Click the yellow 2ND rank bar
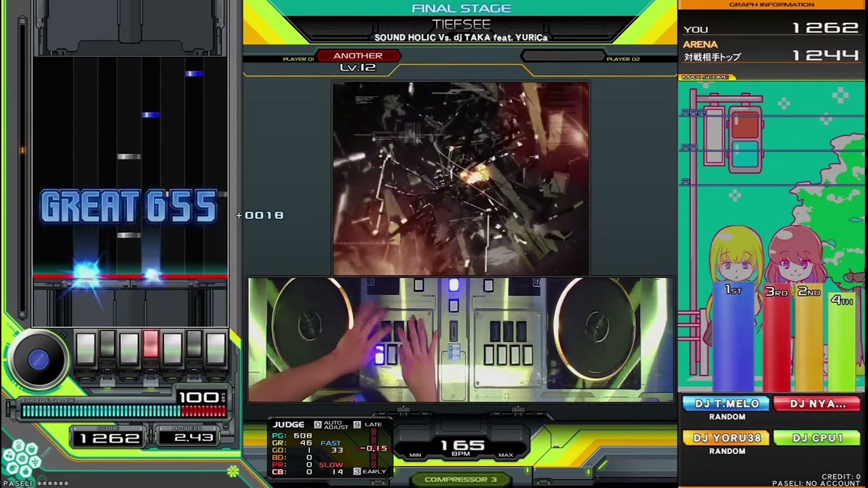Image resolution: width=868 pixels, height=488 pixels. click(808, 336)
